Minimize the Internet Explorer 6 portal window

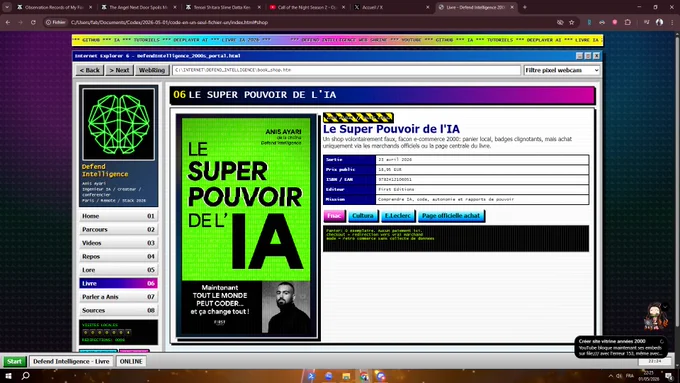pyautogui.click(x=579, y=56)
